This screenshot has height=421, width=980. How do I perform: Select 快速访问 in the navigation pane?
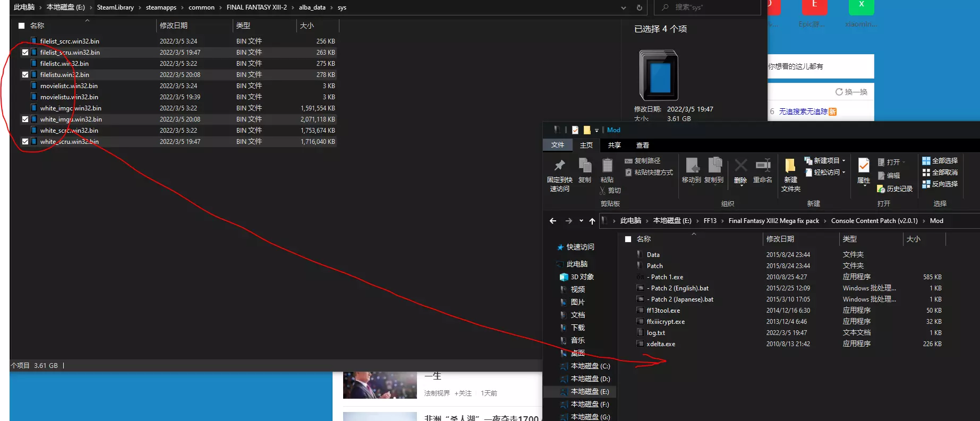575,247
